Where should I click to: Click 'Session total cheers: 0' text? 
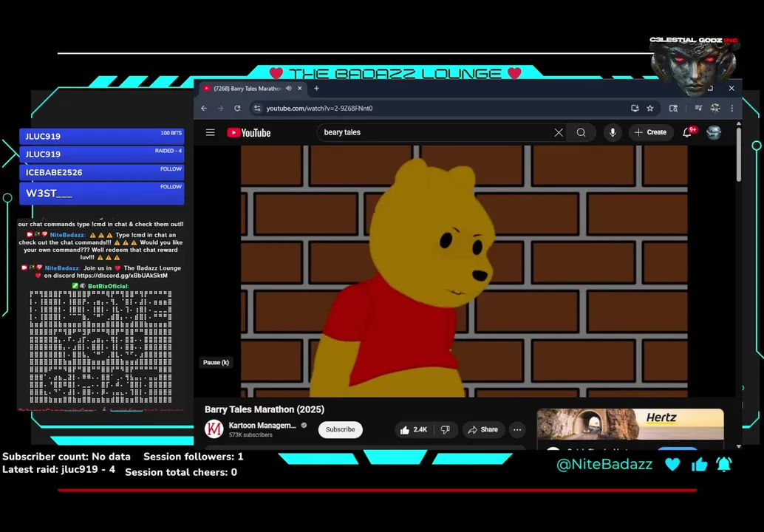[181, 472]
